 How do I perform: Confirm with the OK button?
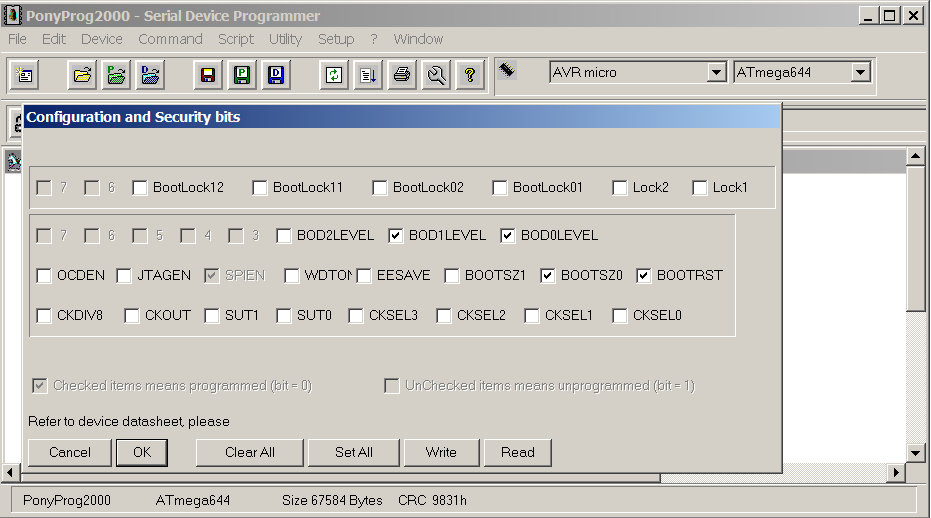click(142, 453)
